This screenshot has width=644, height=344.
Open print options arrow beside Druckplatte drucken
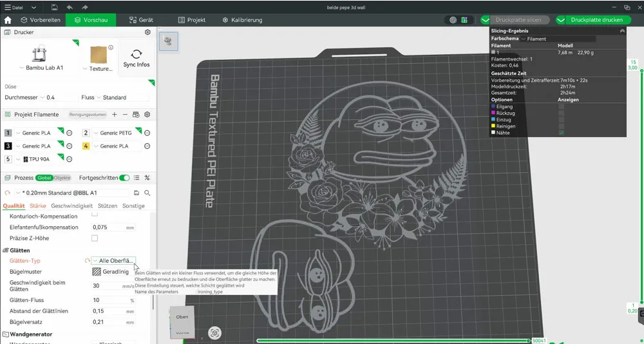click(x=561, y=20)
